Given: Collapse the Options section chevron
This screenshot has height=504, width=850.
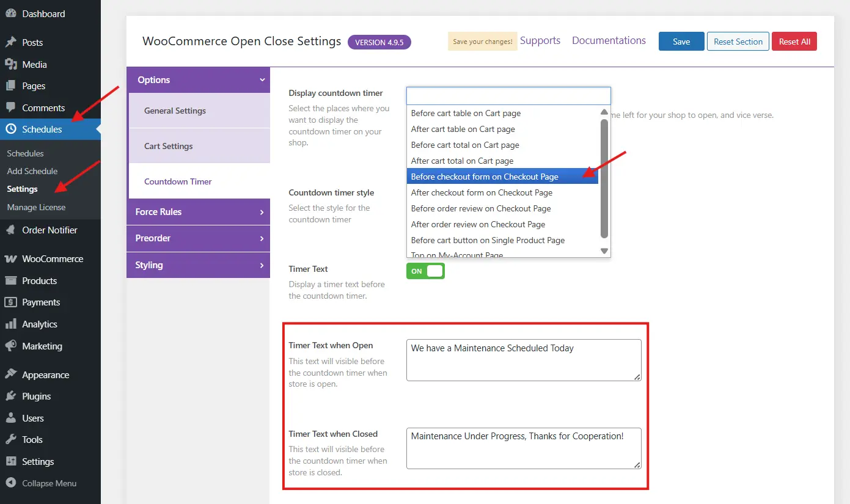Looking at the screenshot, I should [262, 80].
